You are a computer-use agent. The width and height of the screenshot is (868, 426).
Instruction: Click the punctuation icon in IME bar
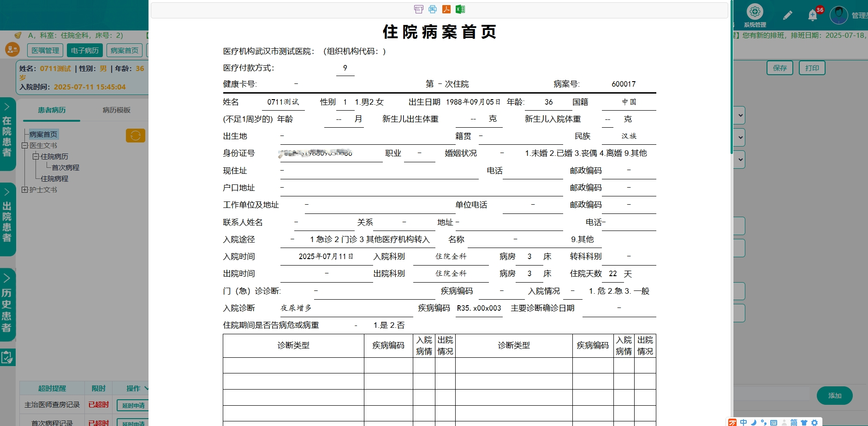tap(764, 422)
